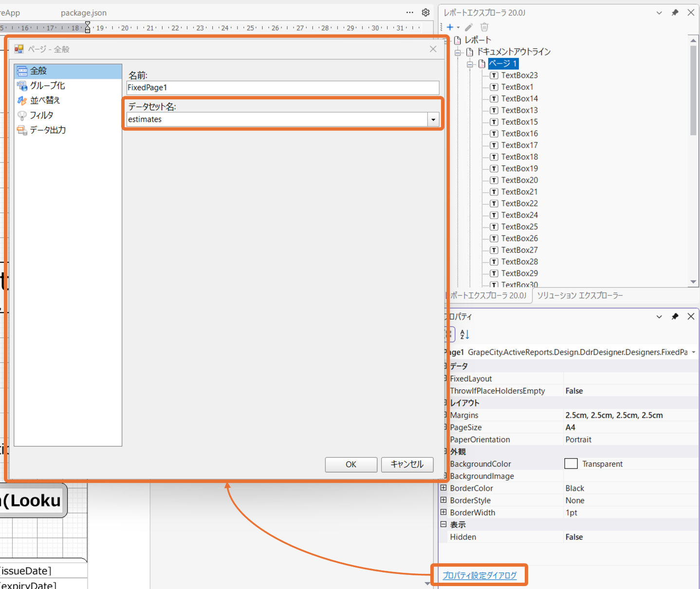This screenshot has width=700, height=589.
Task: Collapse the ページ 1 tree node
Action: (470, 64)
